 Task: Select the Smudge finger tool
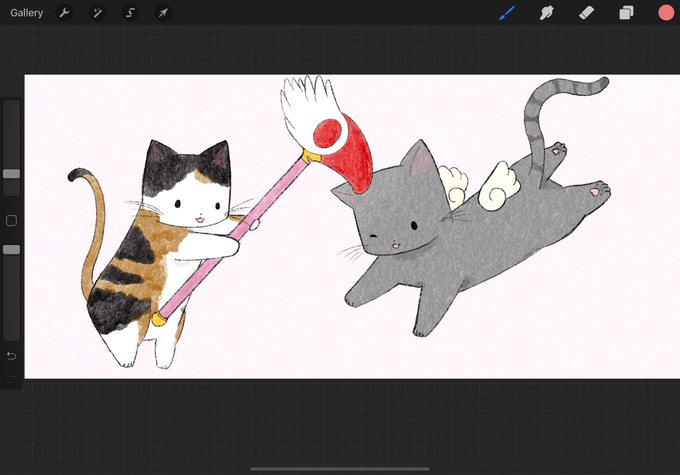pos(546,13)
